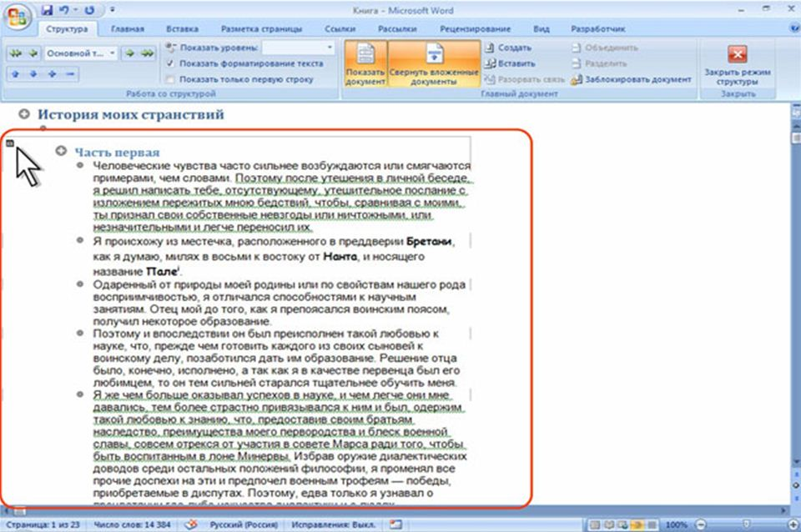Click heading text 'История моих странствий'
Viewport: 801px width, 532px height.
[x=131, y=114]
